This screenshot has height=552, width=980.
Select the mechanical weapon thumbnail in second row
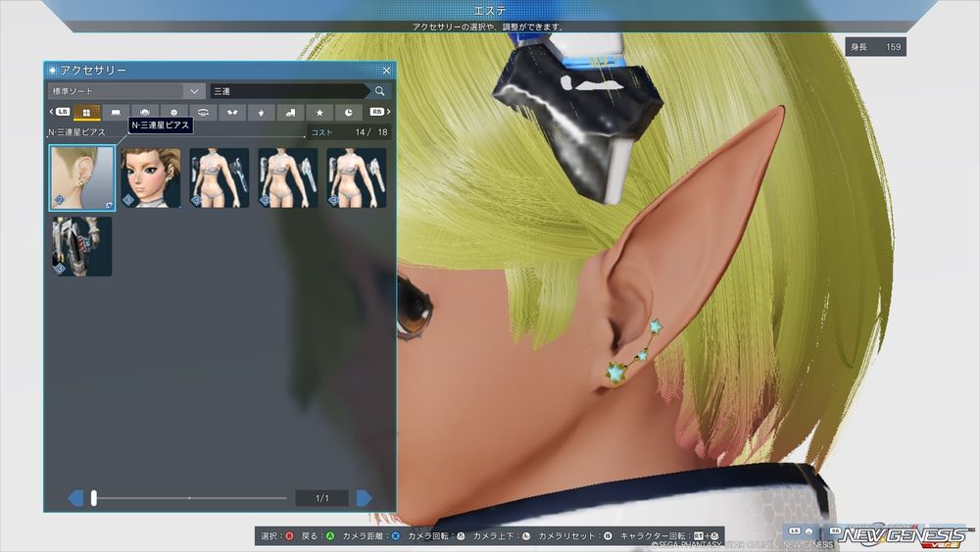pyautogui.click(x=82, y=246)
